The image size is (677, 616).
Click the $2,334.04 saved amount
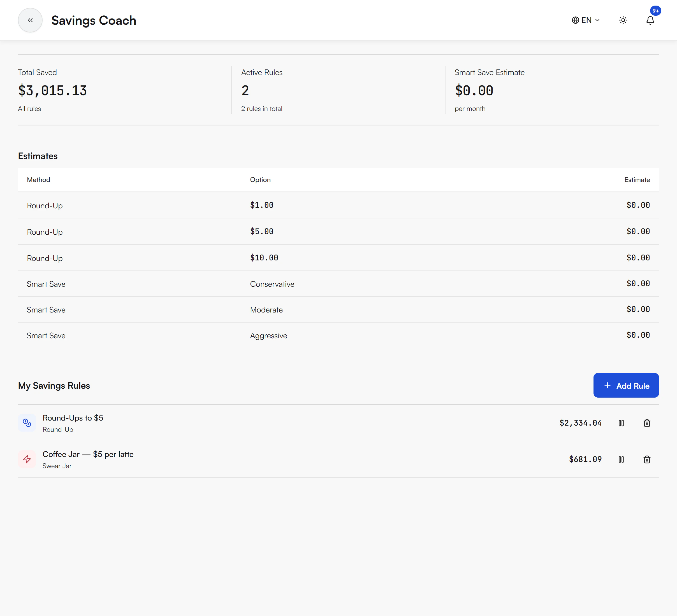pos(581,423)
